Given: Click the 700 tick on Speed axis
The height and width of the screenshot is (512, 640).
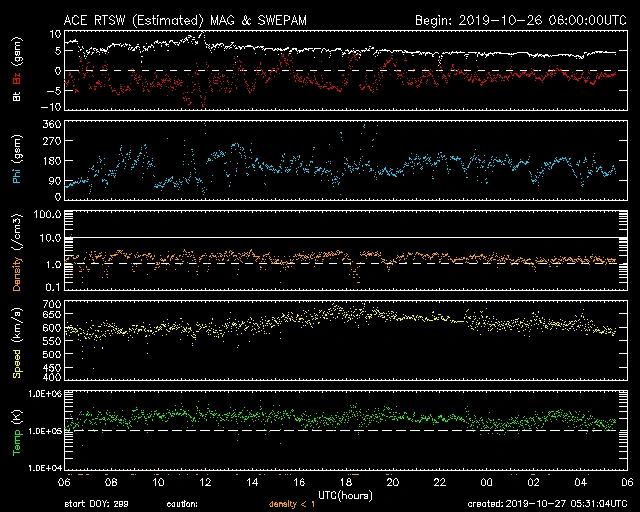Looking at the screenshot, I should point(51,304).
